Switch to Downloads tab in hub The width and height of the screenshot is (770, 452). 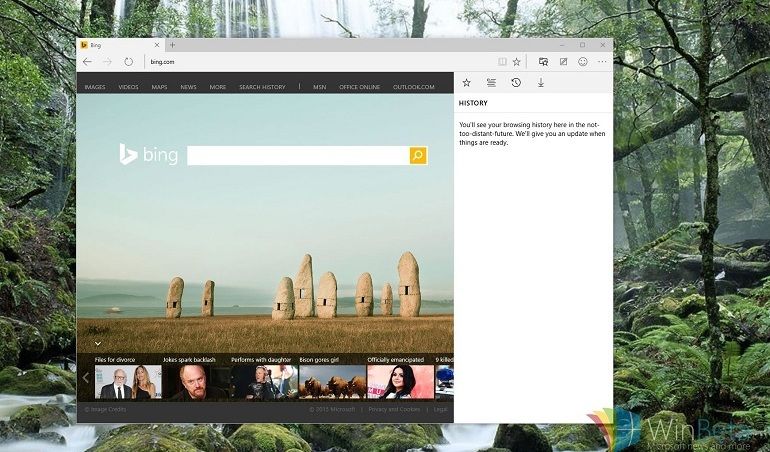pyautogui.click(x=541, y=83)
